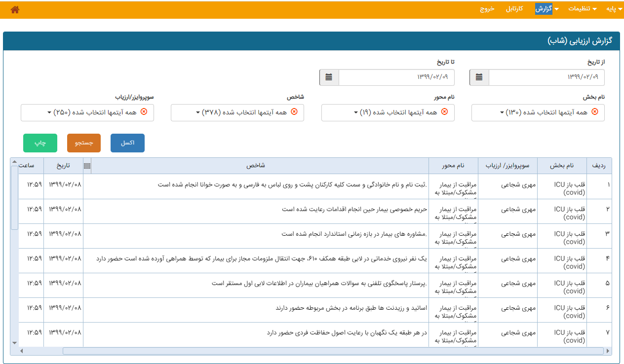This screenshot has height=364, width=624.
Task: Export results with the اکسل button
Action: coord(127,143)
